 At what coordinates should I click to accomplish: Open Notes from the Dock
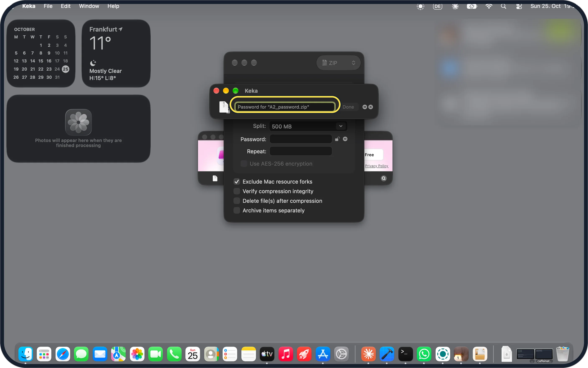249,354
